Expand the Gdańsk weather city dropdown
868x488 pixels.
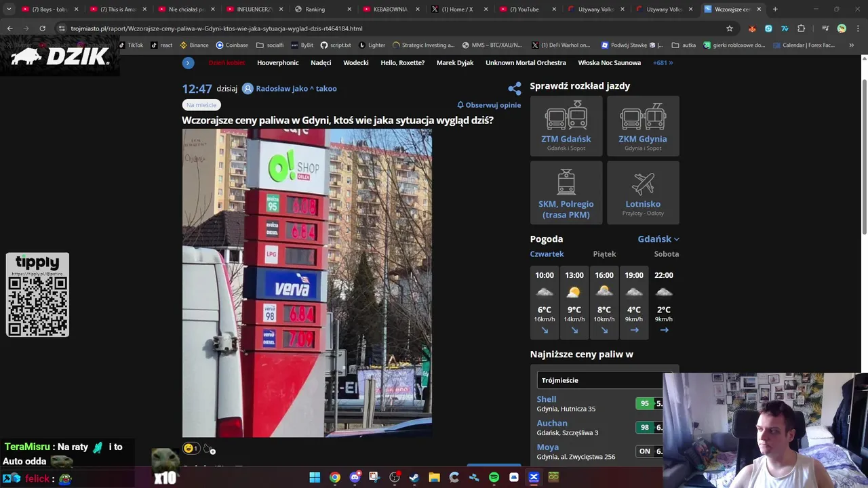[658, 239]
